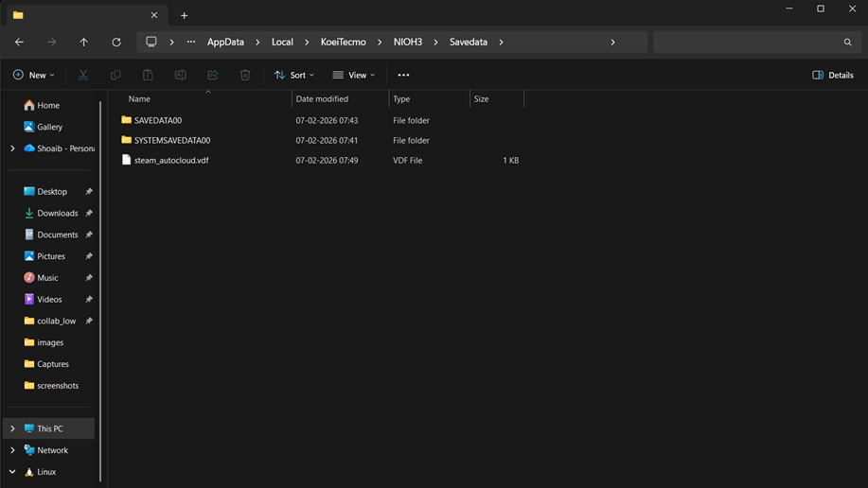
Task: Go up one folder level
Action: point(83,42)
